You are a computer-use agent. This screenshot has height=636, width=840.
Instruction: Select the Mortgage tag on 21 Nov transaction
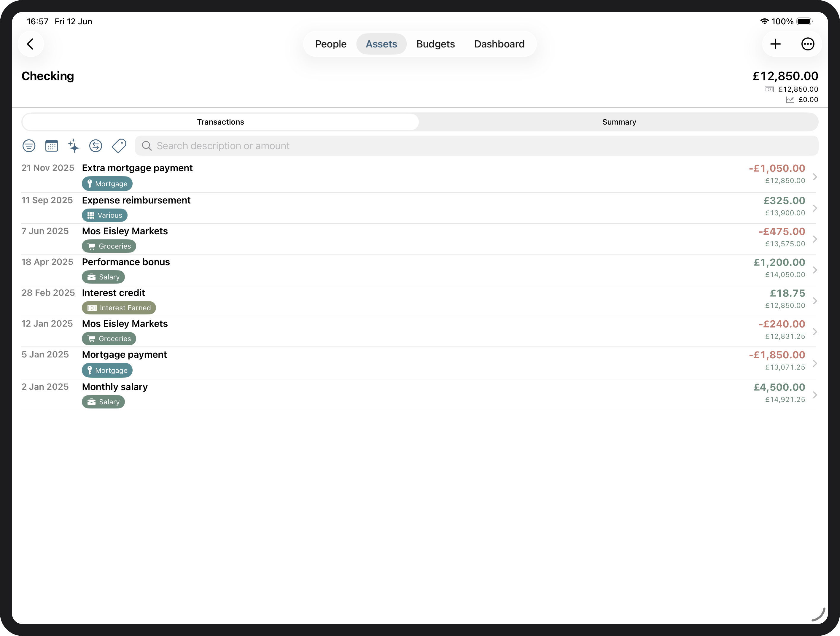tap(107, 184)
